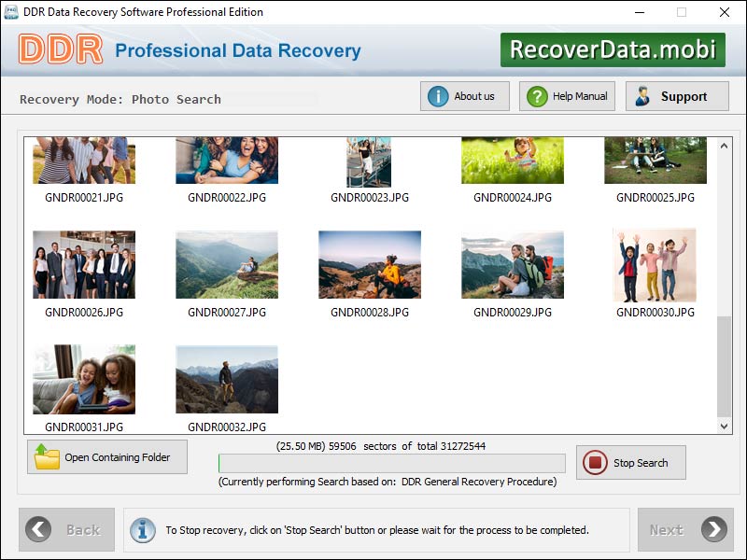This screenshot has width=747, height=560.
Task: Click the blue info icon in status message
Action: [x=143, y=530]
